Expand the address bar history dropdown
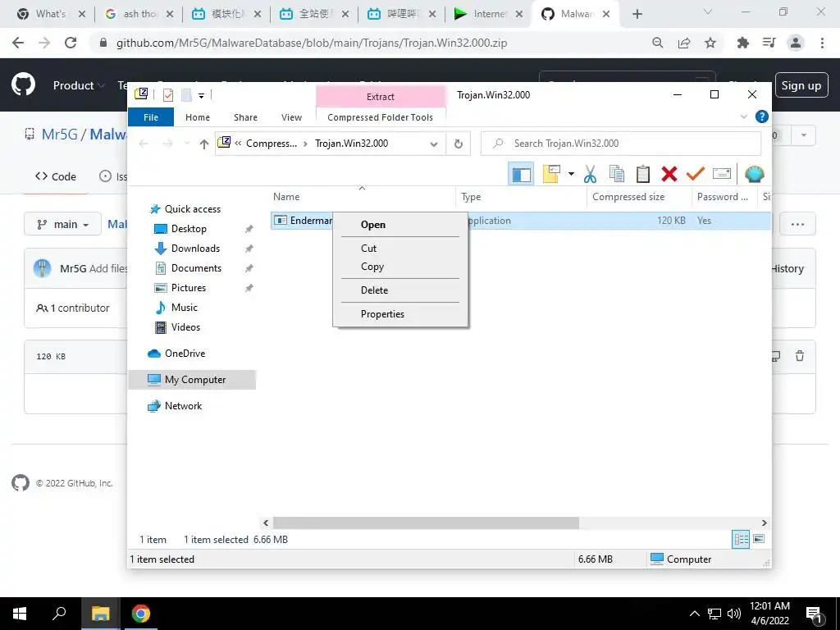 (x=434, y=144)
